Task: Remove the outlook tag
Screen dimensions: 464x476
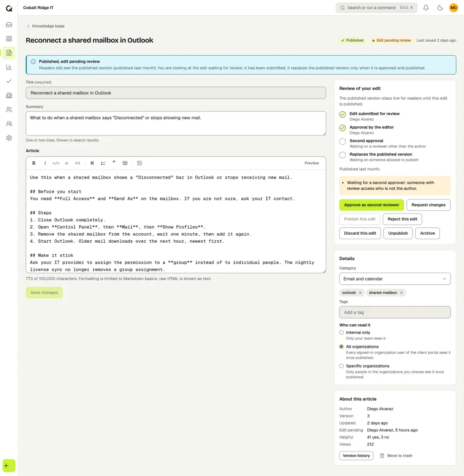Action: pos(360,293)
